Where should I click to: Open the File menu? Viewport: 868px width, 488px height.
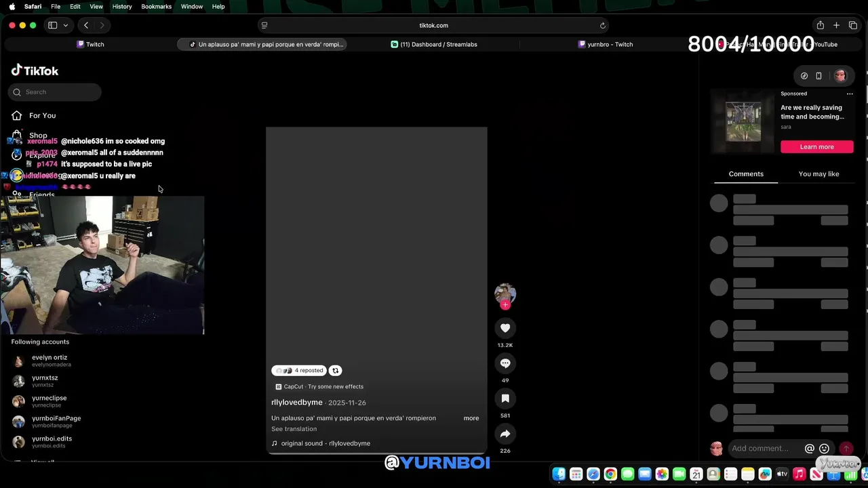[x=56, y=6]
